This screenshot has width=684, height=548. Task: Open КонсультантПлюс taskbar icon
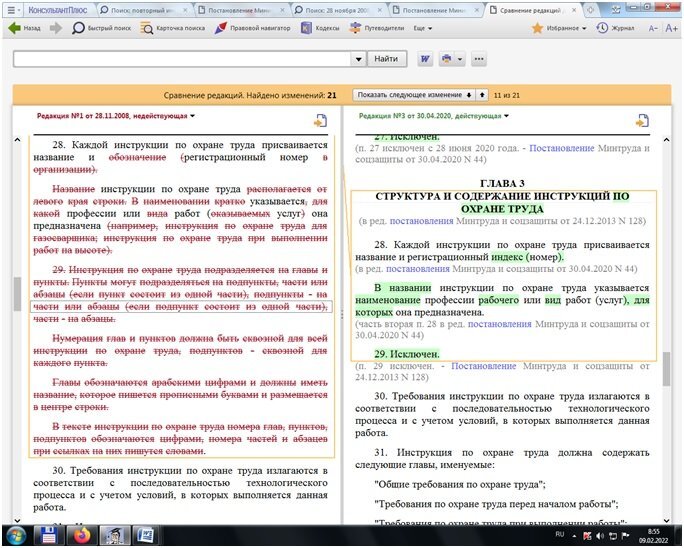(x=114, y=536)
